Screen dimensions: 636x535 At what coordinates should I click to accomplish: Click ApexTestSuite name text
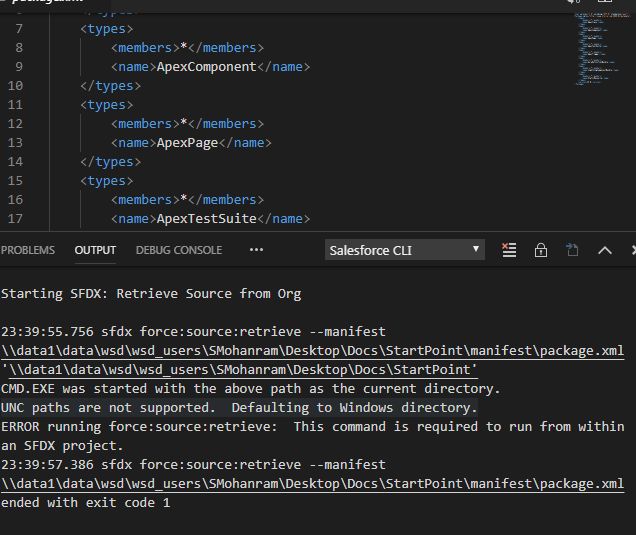[206, 219]
